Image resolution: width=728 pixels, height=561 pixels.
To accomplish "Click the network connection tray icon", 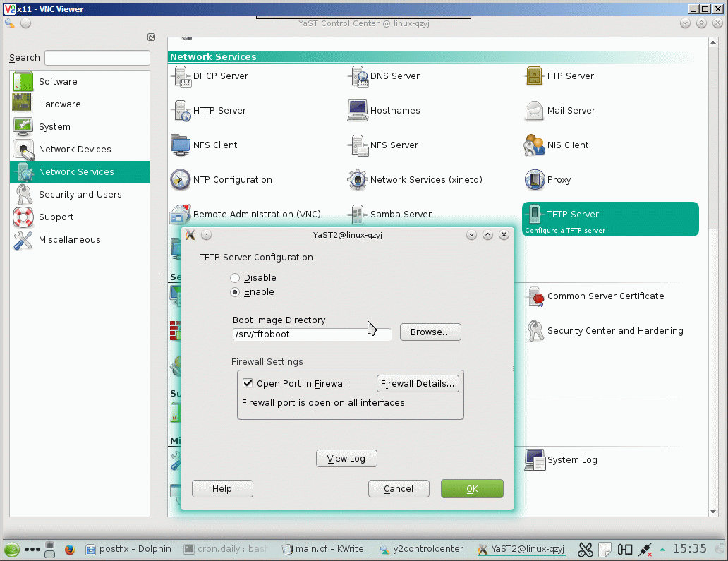I will (645, 550).
